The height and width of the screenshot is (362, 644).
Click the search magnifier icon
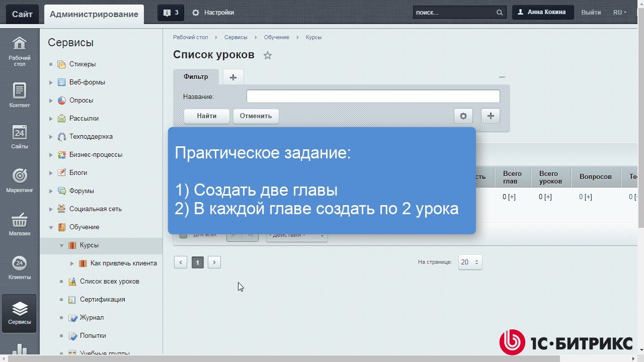point(500,13)
